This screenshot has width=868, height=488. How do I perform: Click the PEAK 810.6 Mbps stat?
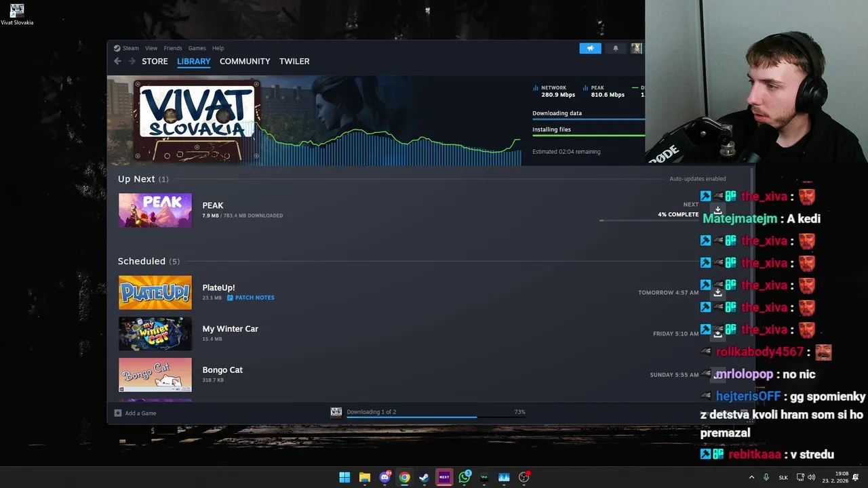point(604,91)
